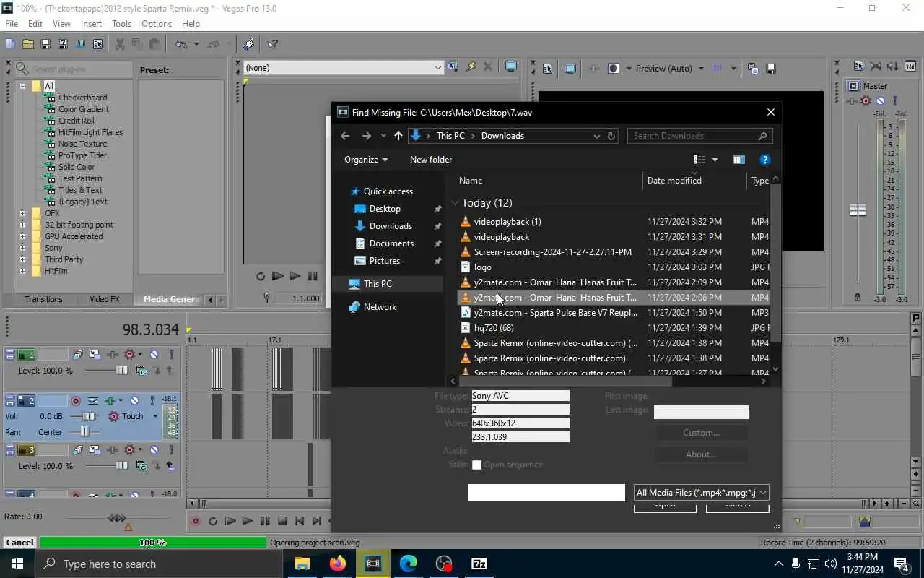Toggle Invert track phase on track 2
Viewport: 924px width, 578px height.
pyautogui.click(x=93, y=400)
